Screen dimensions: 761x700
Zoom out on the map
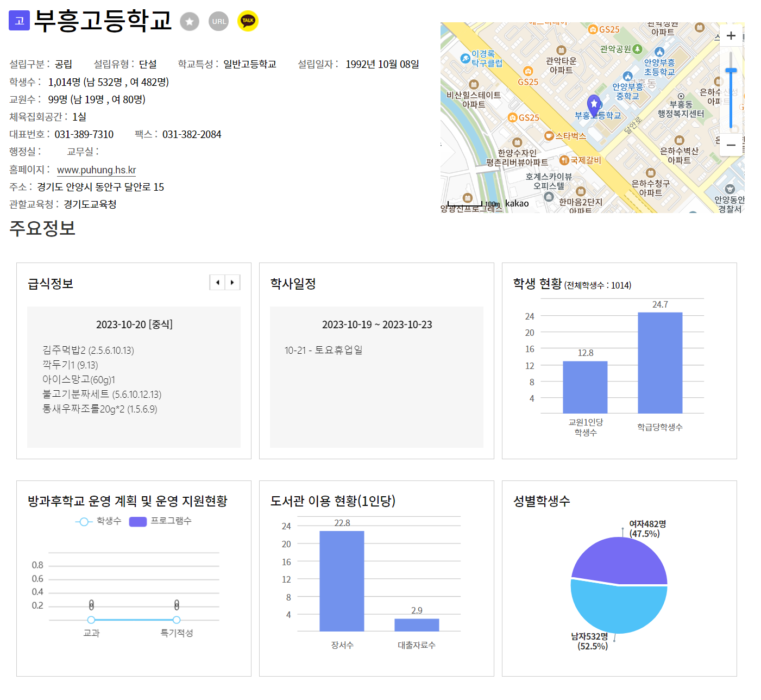tap(731, 145)
